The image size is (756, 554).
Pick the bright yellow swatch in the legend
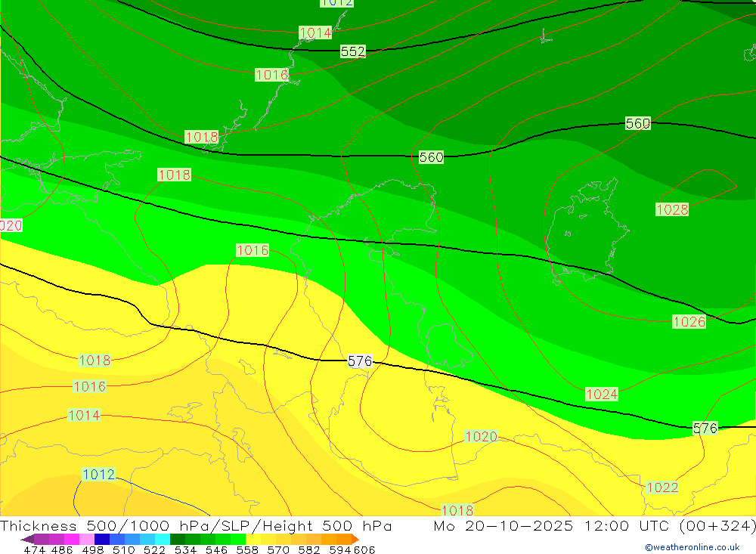253,539
